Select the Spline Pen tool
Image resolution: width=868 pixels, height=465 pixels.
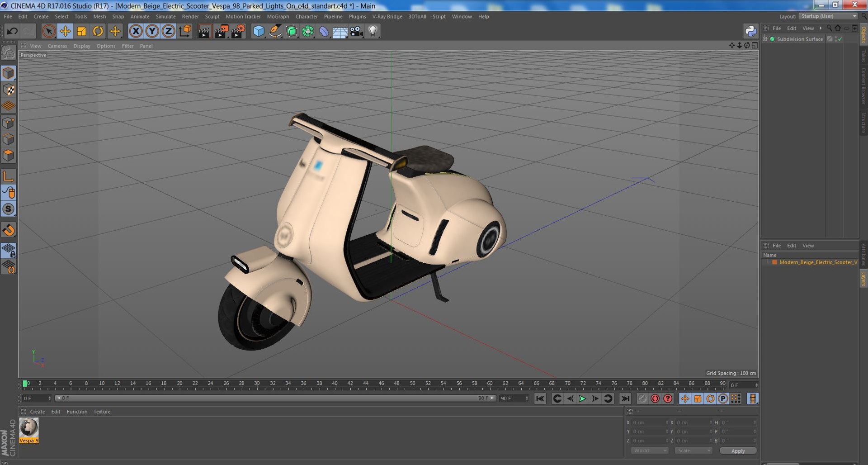275,31
